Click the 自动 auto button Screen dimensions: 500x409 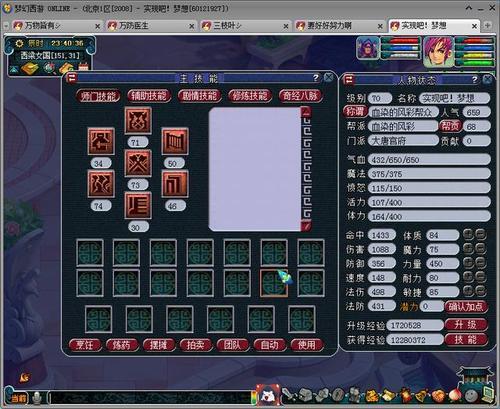(270, 345)
